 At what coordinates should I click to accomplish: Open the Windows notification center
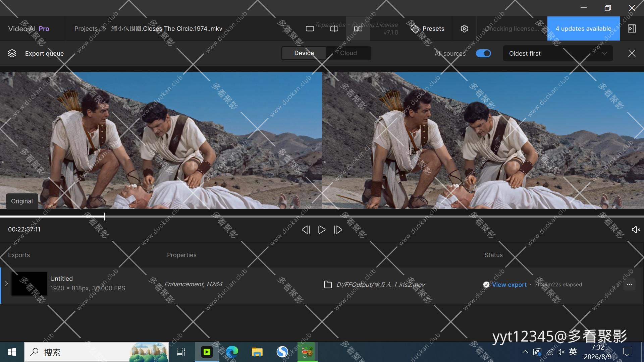pyautogui.click(x=627, y=352)
